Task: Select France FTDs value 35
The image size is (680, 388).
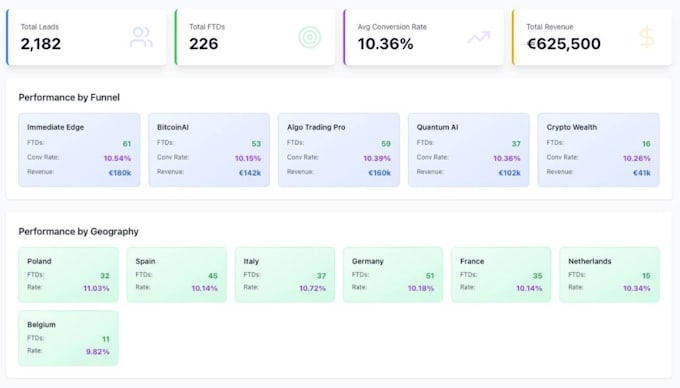Action: point(538,276)
